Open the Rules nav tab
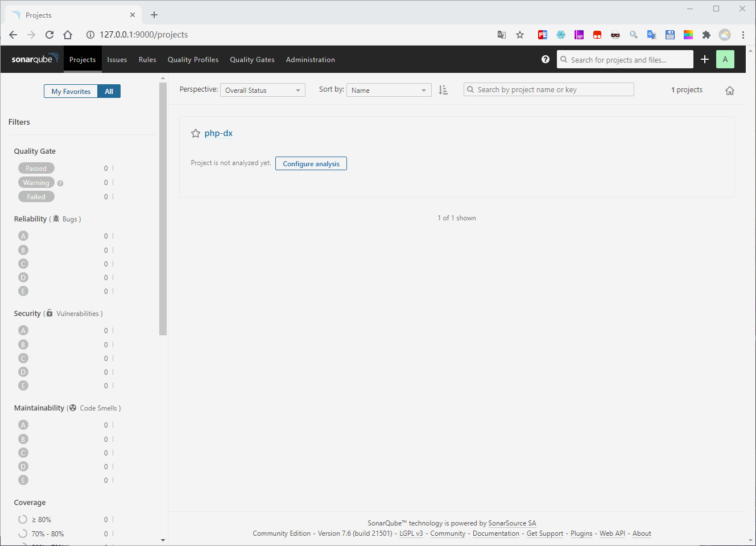Viewport: 756px width, 546px height. point(147,59)
